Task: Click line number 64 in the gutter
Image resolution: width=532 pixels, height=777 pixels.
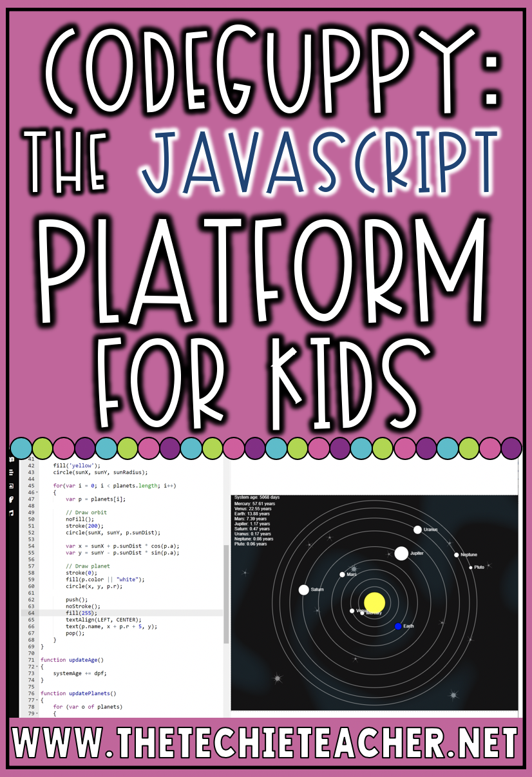Action: (x=30, y=613)
